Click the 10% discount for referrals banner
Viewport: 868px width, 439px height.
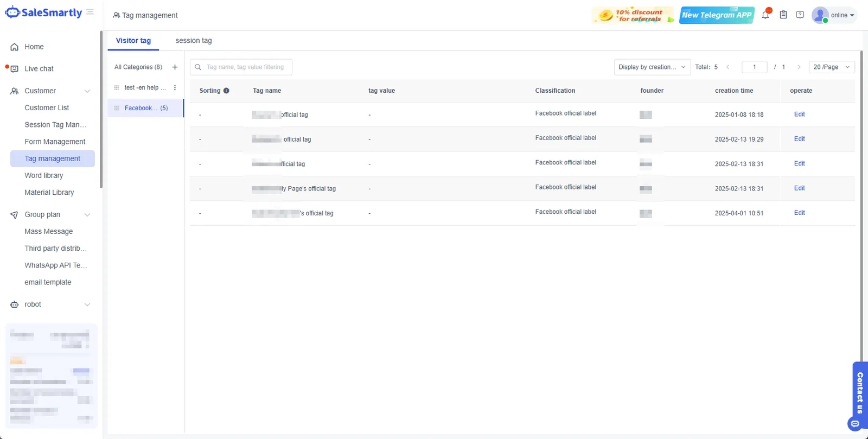(633, 15)
